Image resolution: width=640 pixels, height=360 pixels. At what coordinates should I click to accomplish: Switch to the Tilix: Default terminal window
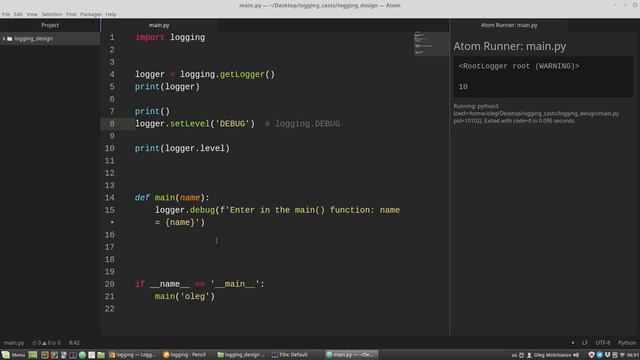tap(289, 355)
